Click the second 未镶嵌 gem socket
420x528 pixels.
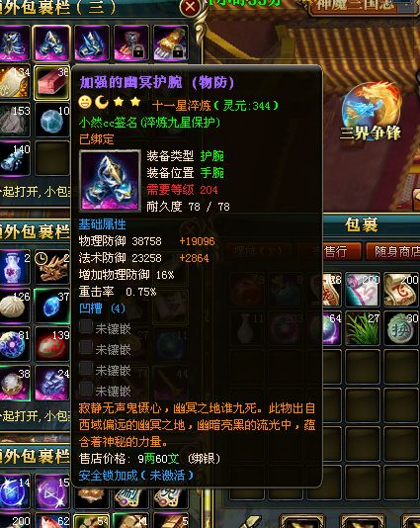105,348
